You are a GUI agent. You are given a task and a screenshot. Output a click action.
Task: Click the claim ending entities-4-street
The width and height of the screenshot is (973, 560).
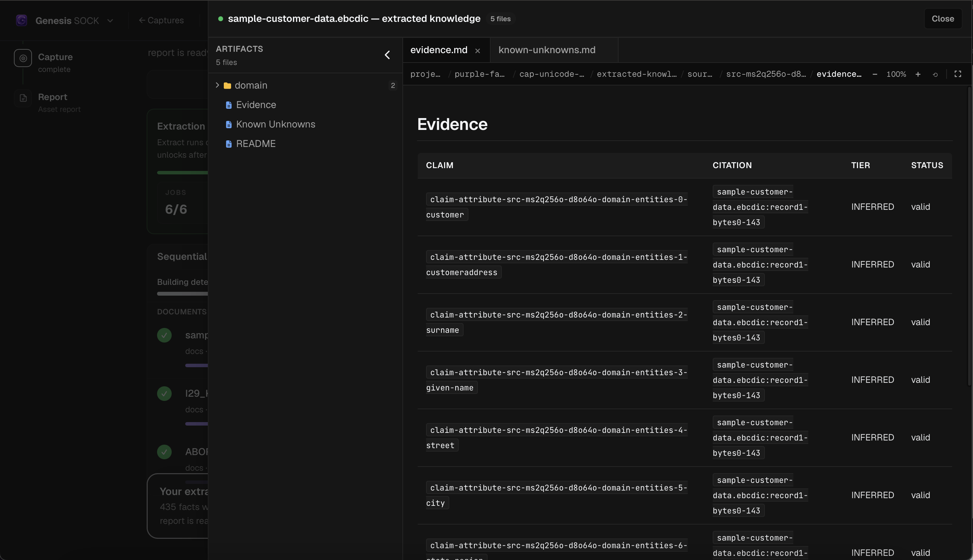[x=556, y=438]
